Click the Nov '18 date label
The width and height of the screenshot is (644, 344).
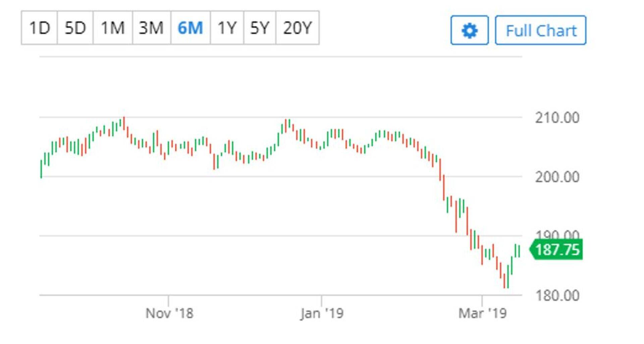[169, 313]
